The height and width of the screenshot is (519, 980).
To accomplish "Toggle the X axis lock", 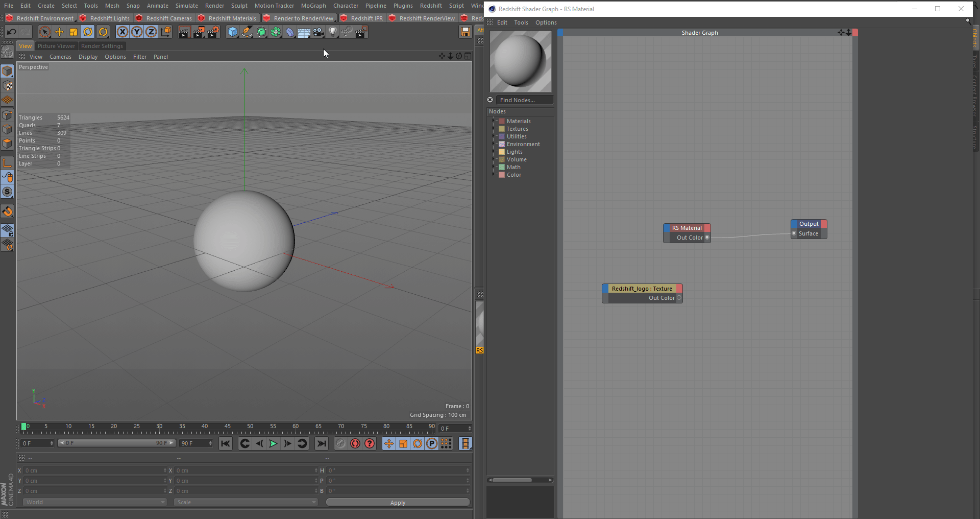I will click(x=122, y=32).
